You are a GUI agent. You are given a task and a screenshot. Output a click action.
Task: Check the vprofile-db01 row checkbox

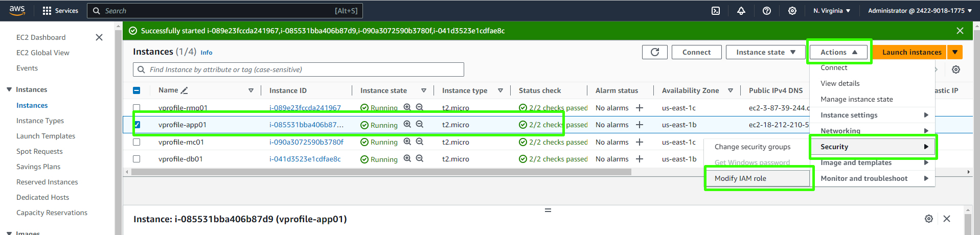136,159
